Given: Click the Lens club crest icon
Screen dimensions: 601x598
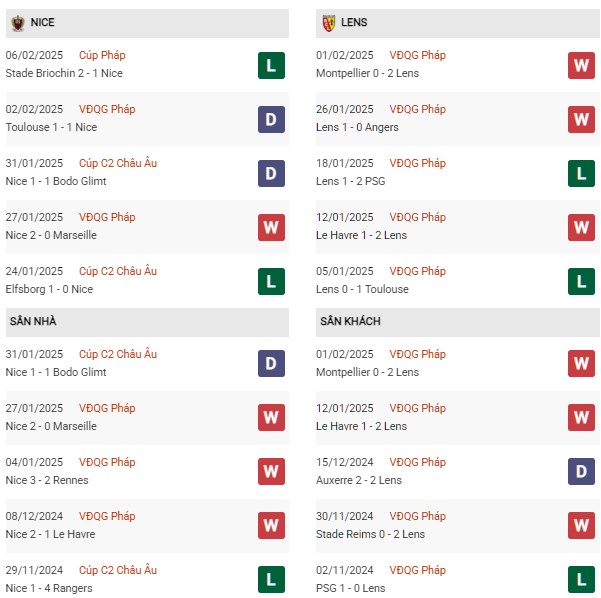Looking at the screenshot, I should [328, 23].
